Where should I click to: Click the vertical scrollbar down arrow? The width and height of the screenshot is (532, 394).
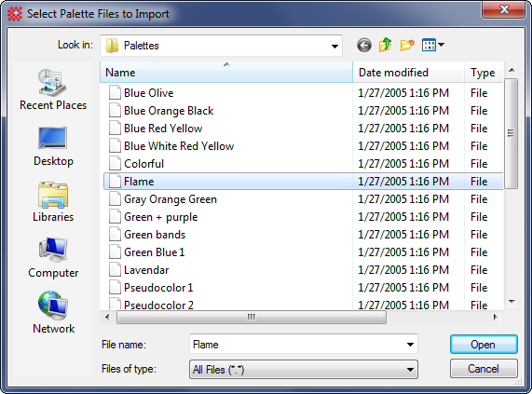pyautogui.click(x=512, y=302)
